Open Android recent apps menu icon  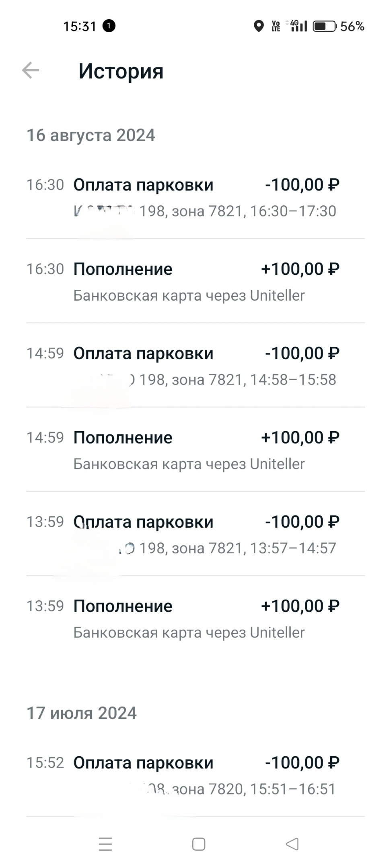click(105, 844)
